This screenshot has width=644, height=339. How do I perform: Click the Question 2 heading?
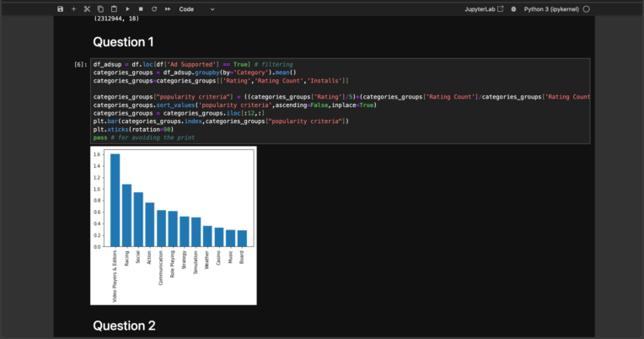click(x=124, y=326)
